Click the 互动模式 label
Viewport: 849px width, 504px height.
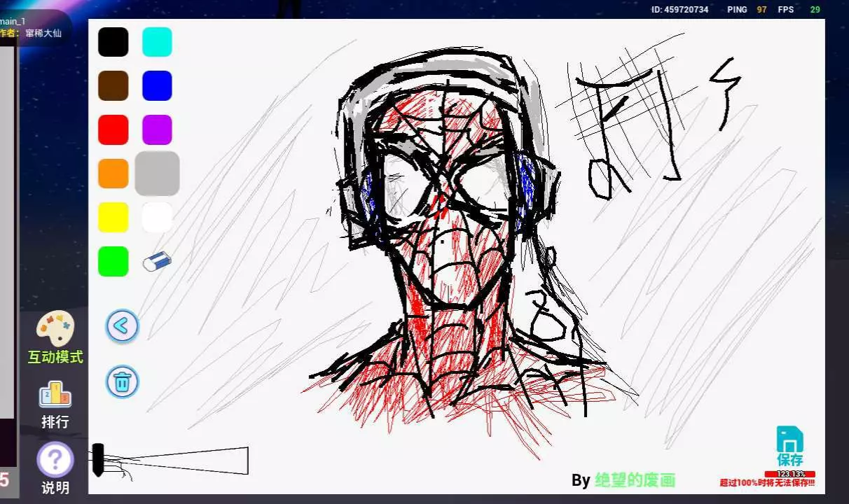click(55, 357)
